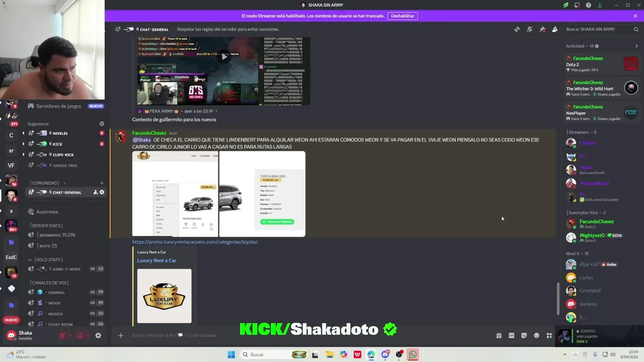Collapse the SERVER STATS category
Screen dimensions: 644x362
point(47,226)
